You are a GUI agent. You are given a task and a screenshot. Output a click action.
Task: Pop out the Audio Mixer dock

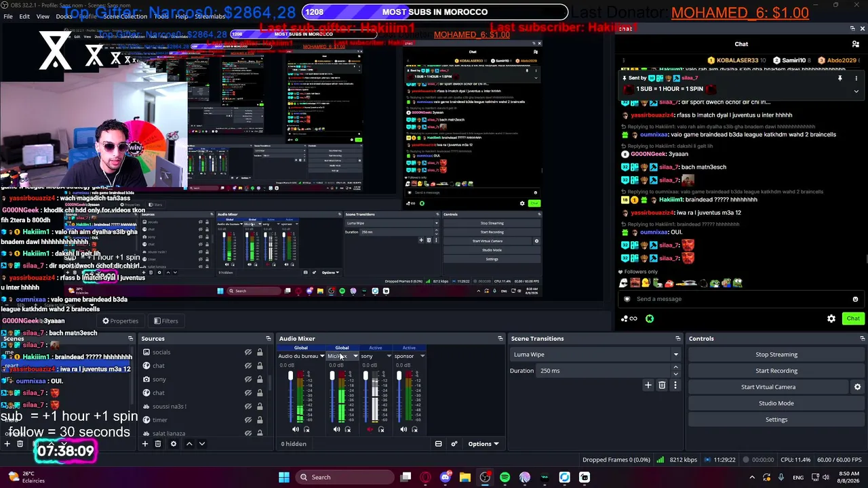click(500, 338)
